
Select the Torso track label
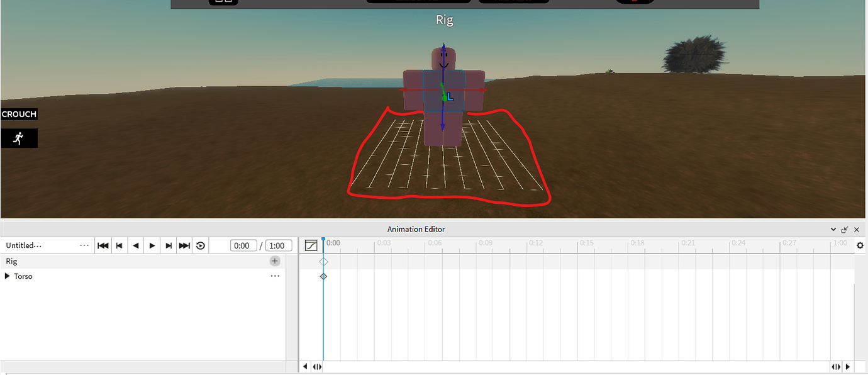pos(23,276)
